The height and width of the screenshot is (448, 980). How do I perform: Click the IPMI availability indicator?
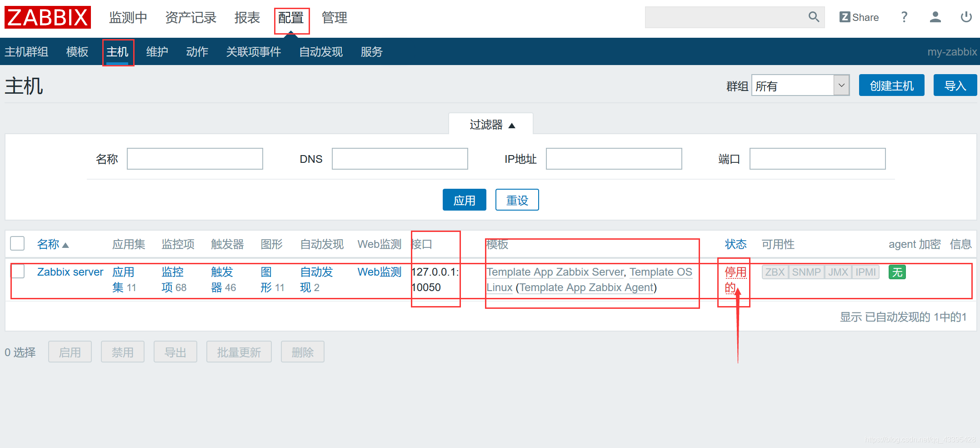865,272
